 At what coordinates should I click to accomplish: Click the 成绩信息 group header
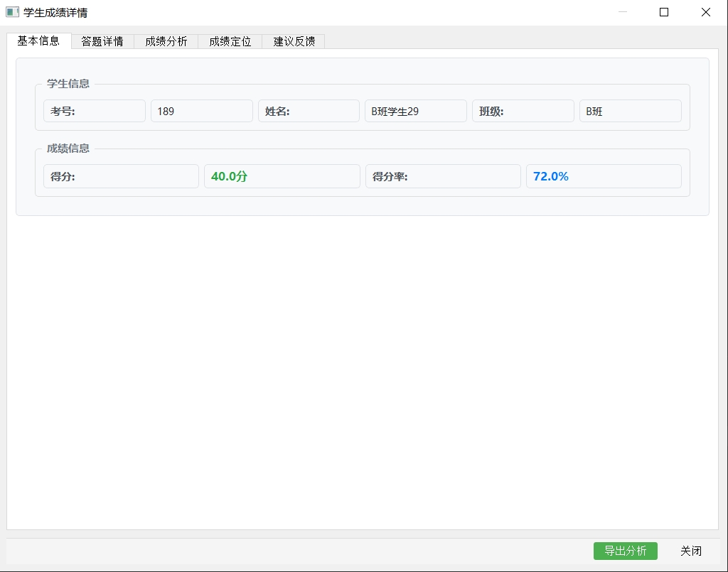(x=67, y=149)
